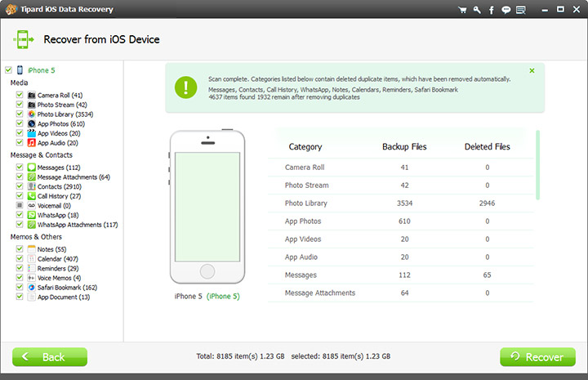
Task: Toggle the Safari Bookmark (162) checkbox
Action: pyautogui.click(x=20, y=287)
